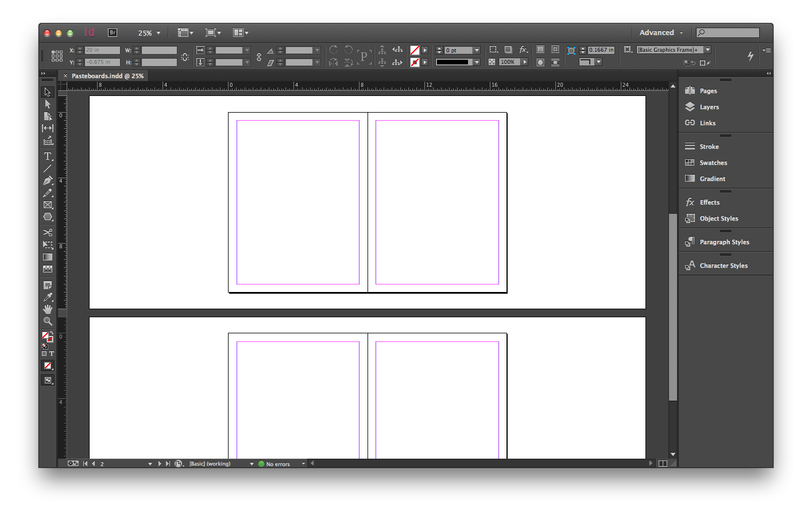Pick the Content Collector tool
The width and height of the screenshot is (812, 519).
coord(48,141)
